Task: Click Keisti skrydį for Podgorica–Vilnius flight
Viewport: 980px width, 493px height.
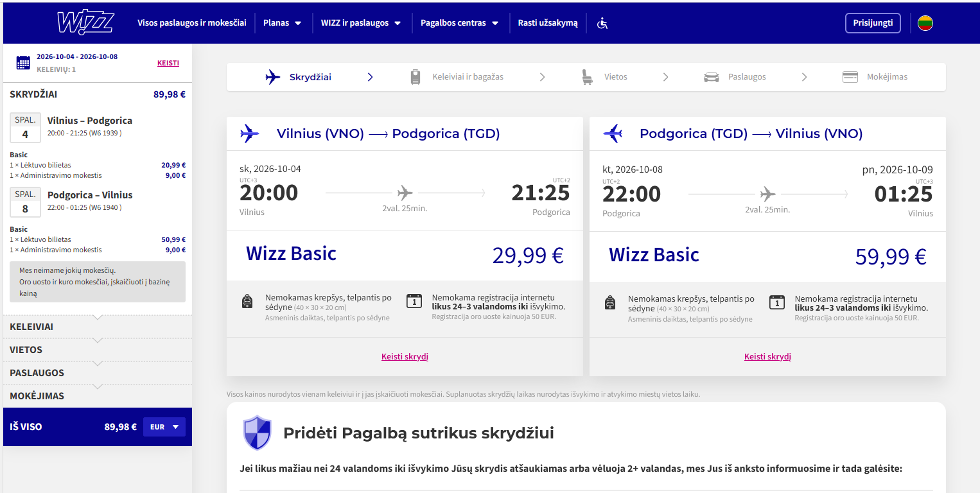Action: tap(767, 357)
